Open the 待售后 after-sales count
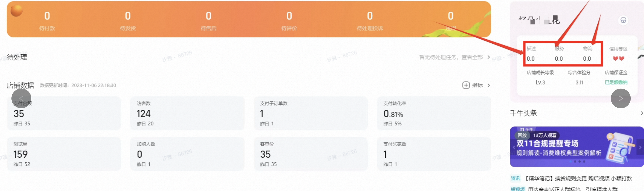This screenshot has height=191, width=644. coord(209,21)
